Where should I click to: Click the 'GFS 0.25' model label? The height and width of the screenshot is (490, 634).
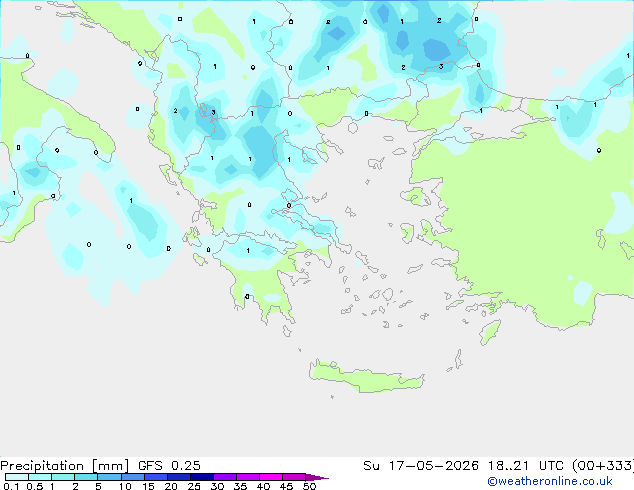click(169, 466)
